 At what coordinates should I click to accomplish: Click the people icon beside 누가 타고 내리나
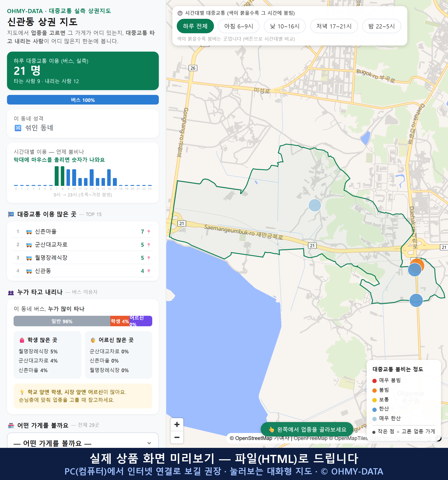[11, 293]
